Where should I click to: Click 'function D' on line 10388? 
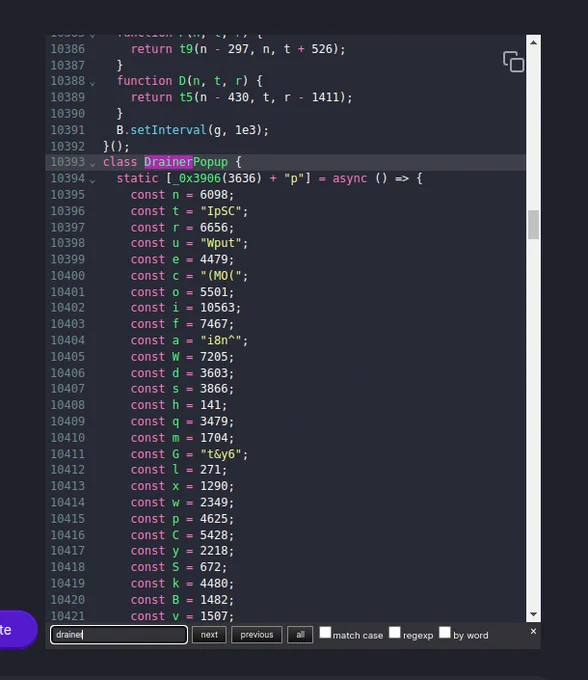coord(151,81)
